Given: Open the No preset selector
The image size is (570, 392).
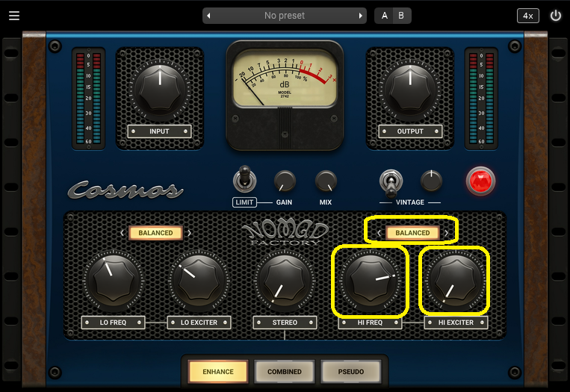Looking at the screenshot, I should click(285, 16).
